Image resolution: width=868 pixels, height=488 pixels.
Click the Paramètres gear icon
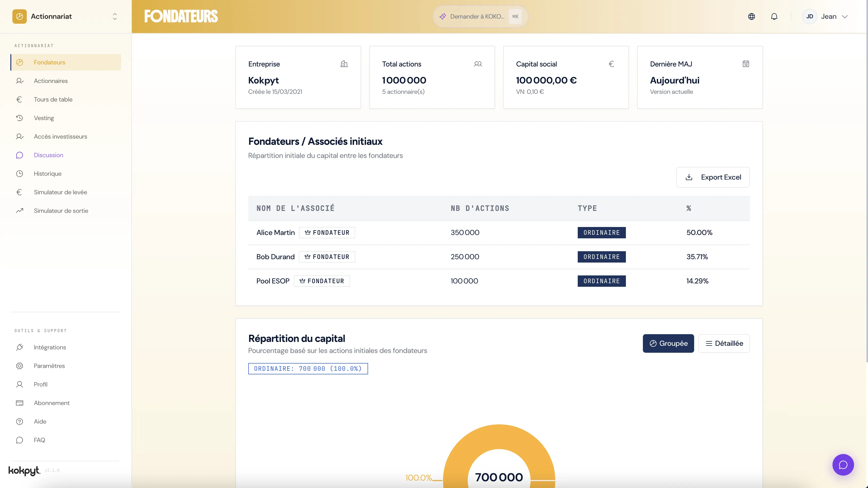[20, 366]
